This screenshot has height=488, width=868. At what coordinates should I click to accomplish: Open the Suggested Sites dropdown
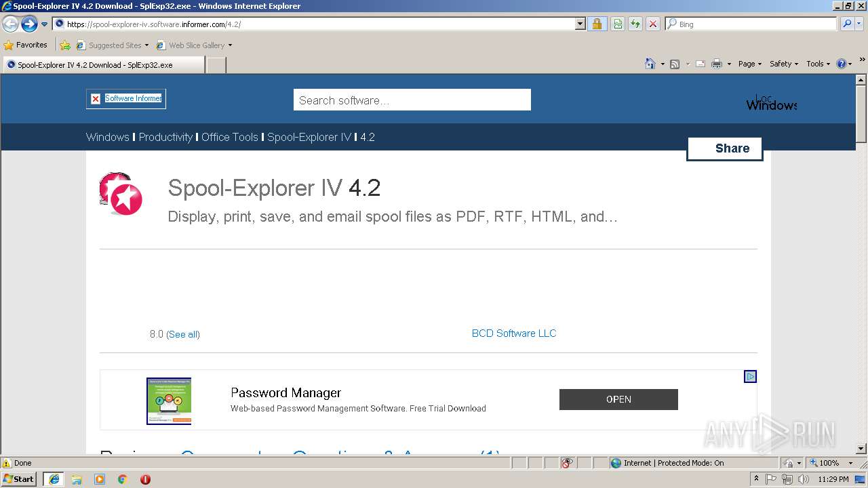pyautogui.click(x=112, y=45)
